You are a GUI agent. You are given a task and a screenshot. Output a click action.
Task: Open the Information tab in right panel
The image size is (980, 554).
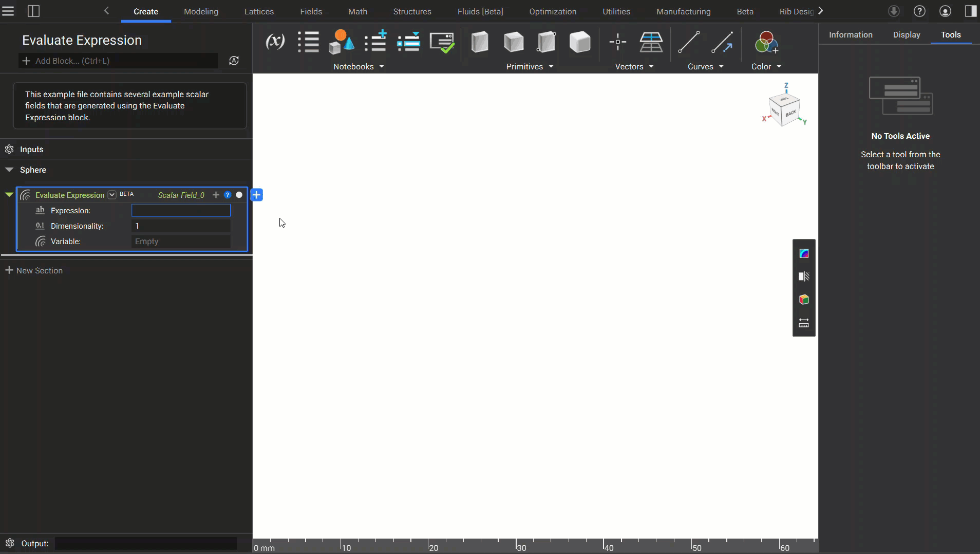click(x=851, y=35)
